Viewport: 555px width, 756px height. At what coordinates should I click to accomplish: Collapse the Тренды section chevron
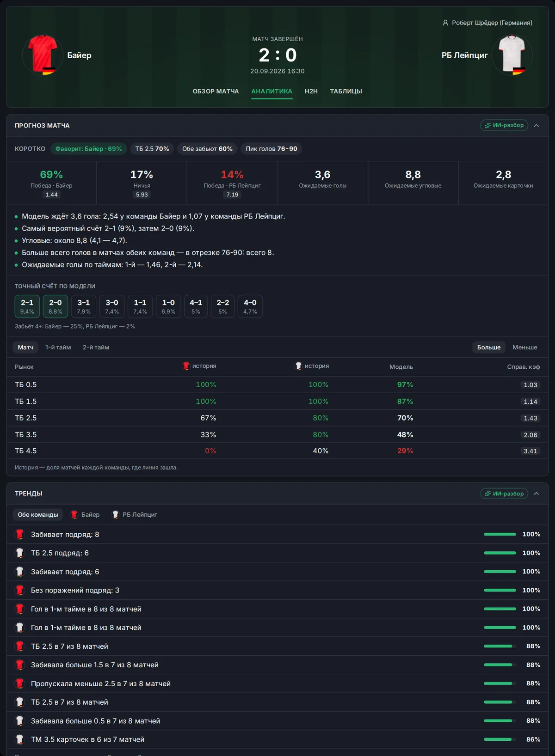536,494
